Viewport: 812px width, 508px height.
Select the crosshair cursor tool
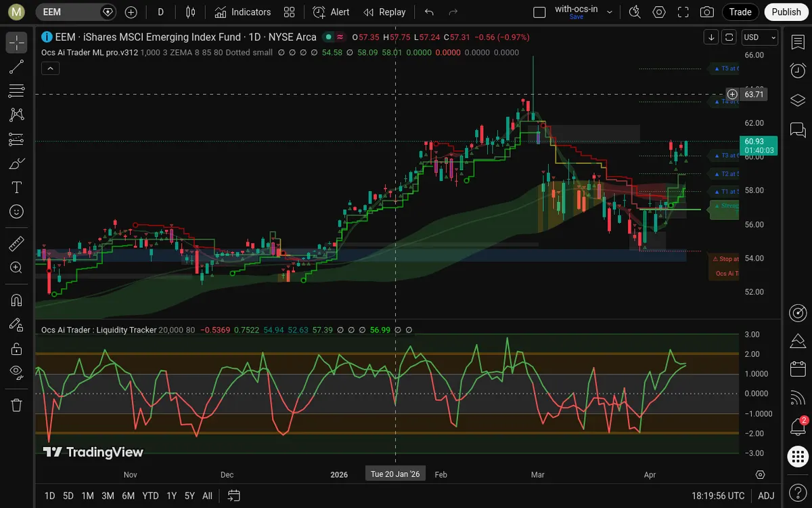pos(17,42)
